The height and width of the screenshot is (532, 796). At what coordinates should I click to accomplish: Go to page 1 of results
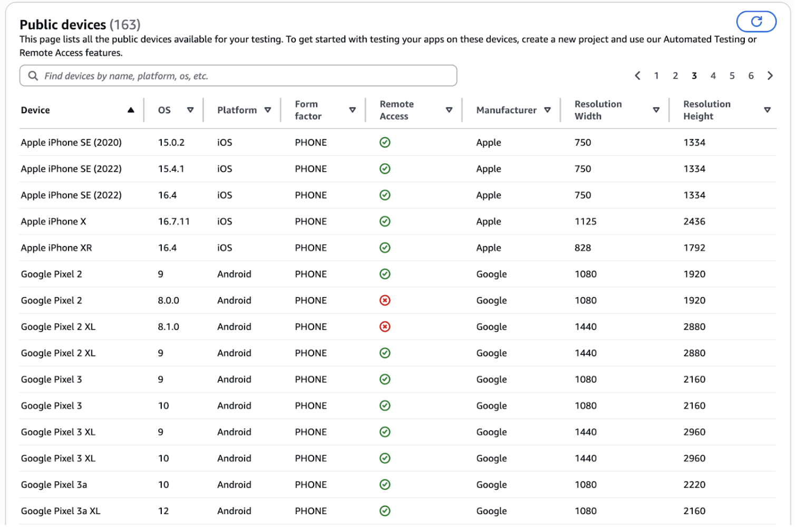656,75
